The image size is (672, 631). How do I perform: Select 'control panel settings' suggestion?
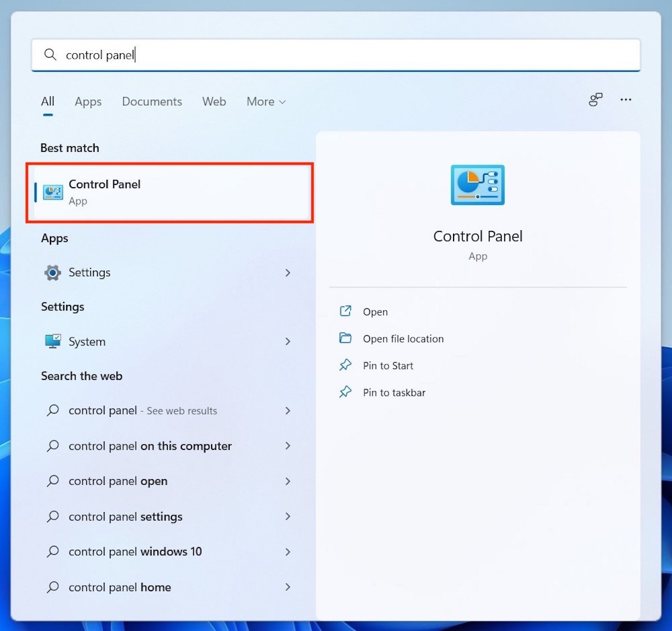click(125, 517)
